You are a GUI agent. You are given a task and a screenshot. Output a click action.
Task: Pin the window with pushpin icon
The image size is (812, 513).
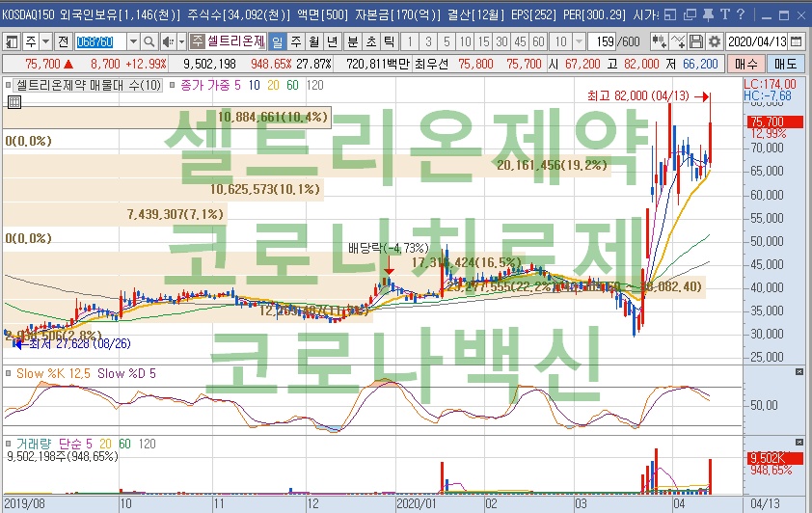[x=708, y=14]
